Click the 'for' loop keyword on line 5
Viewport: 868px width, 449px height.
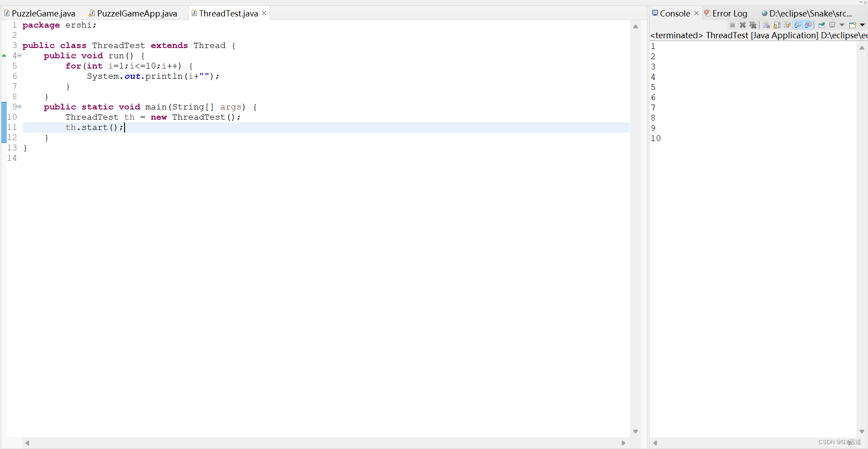coord(73,66)
